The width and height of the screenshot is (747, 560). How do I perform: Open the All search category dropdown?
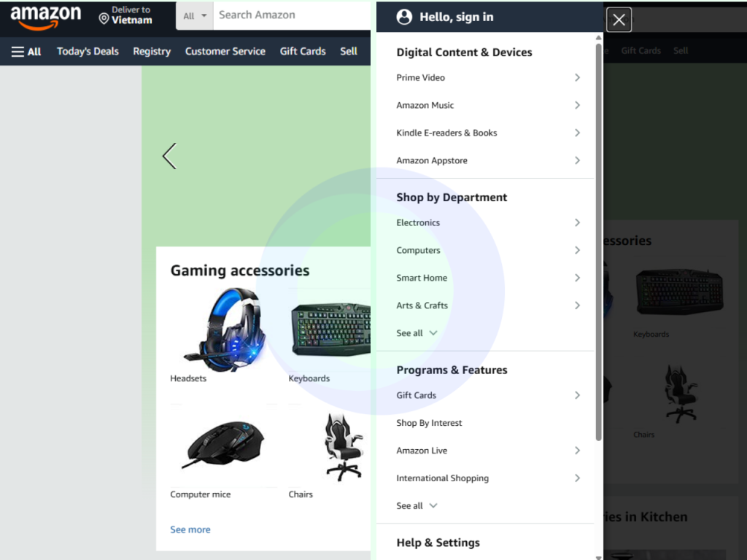pyautogui.click(x=195, y=16)
